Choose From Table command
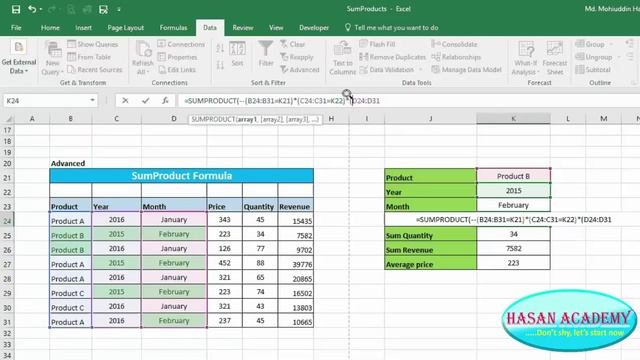The width and height of the screenshot is (640, 360). click(x=89, y=57)
